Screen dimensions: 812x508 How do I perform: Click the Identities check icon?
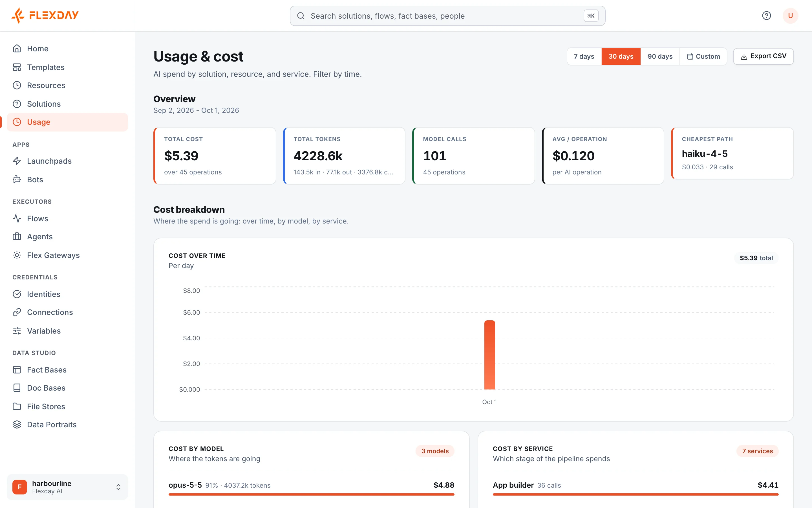click(17, 294)
